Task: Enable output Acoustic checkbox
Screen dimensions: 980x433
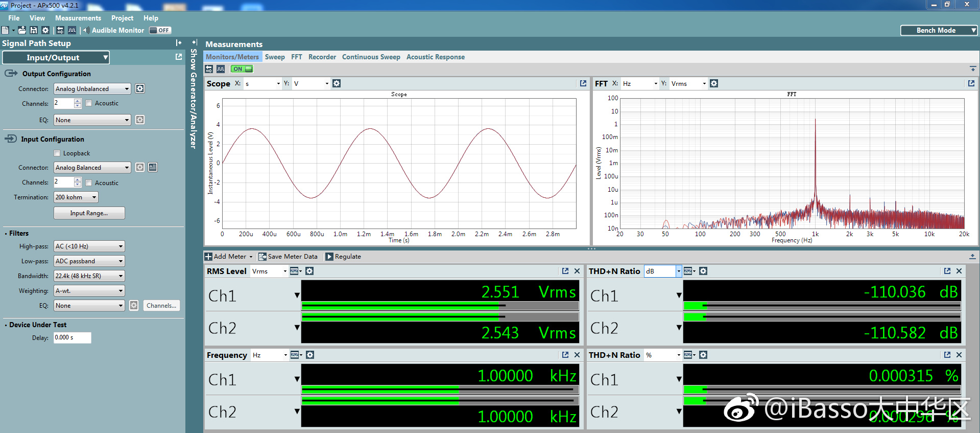Action: [89, 103]
